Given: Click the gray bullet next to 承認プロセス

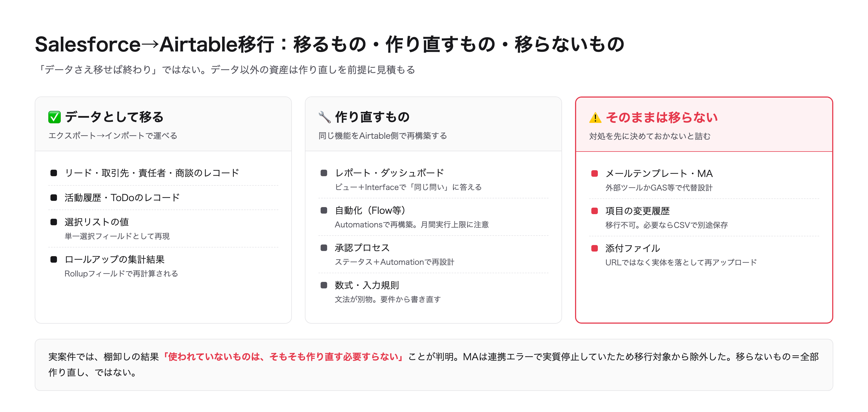Looking at the screenshot, I should pyautogui.click(x=324, y=248).
